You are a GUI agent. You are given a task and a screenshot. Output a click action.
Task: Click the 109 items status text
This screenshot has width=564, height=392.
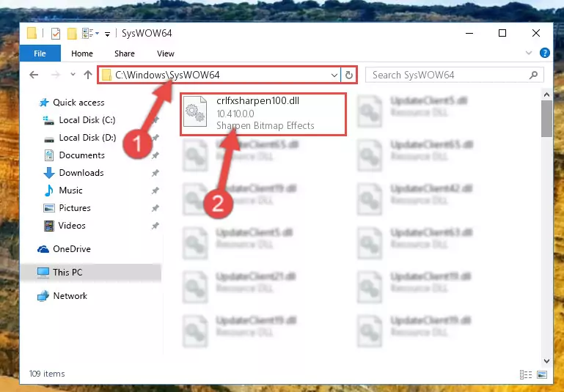point(47,374)
